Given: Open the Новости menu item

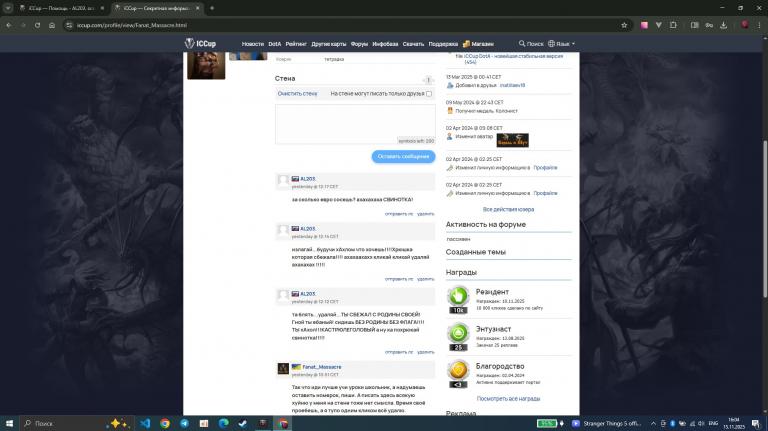Looking at the screenshot, I should (x=253, y=44).
